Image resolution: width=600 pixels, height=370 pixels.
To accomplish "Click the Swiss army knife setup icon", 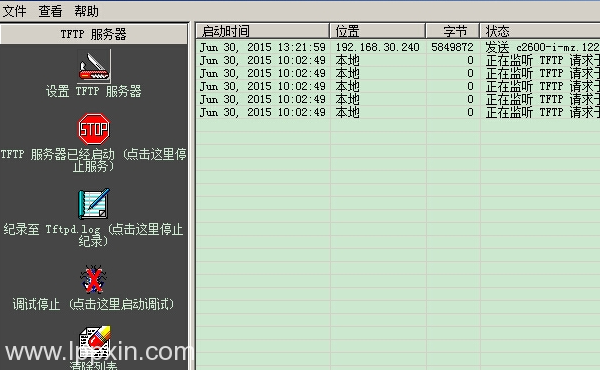I will 94,66.
